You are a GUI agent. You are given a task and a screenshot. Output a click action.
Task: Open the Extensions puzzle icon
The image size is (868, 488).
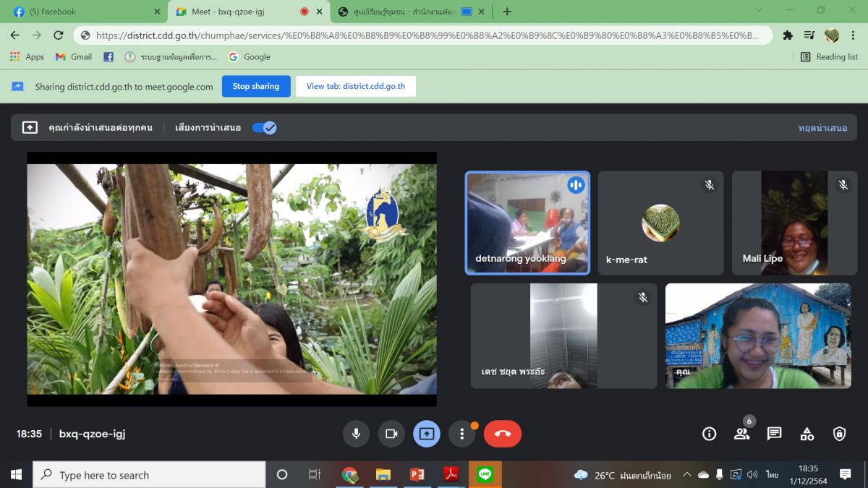click(788, 35)
